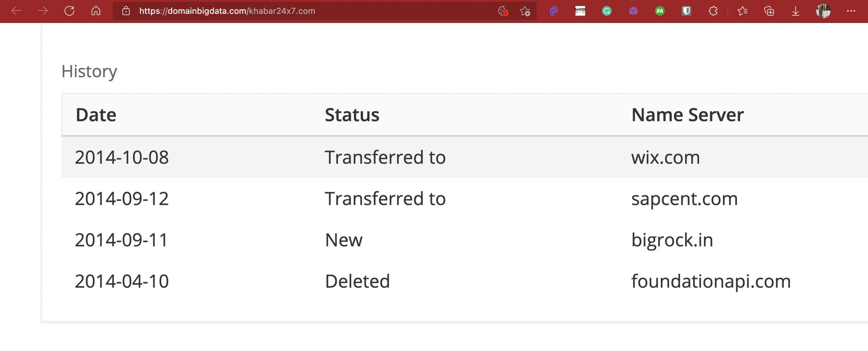
Task: Open the browser Extensions puzzle menu
Action: pyautogui.click(x=713, y=11)
